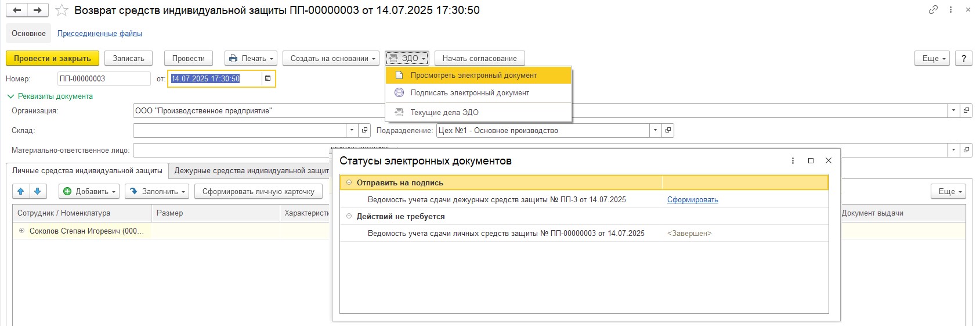Screen dimensions: 980x326
Task: Open the calendar picker for date field
Action: [x=267, y=78]
